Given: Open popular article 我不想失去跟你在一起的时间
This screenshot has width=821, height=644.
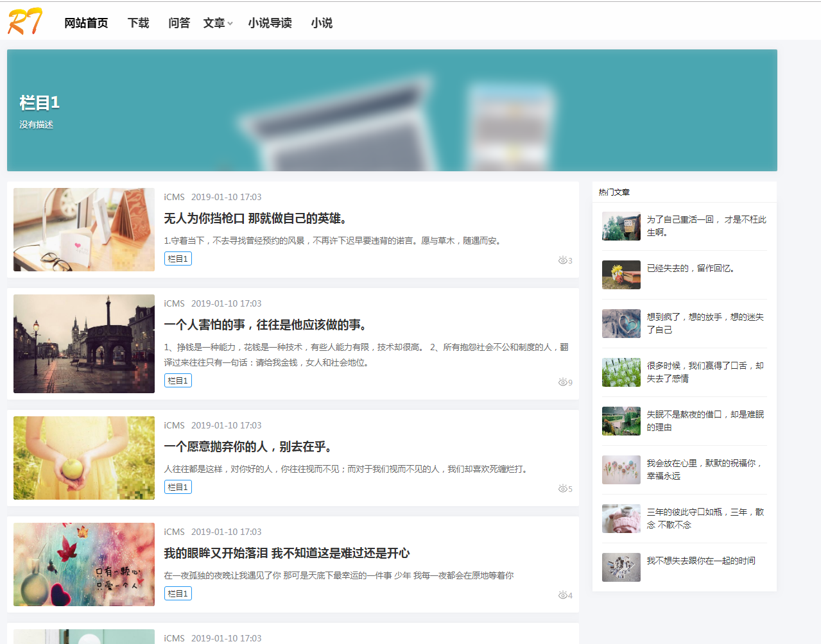Looking at the screenshot, I should 701,561.
